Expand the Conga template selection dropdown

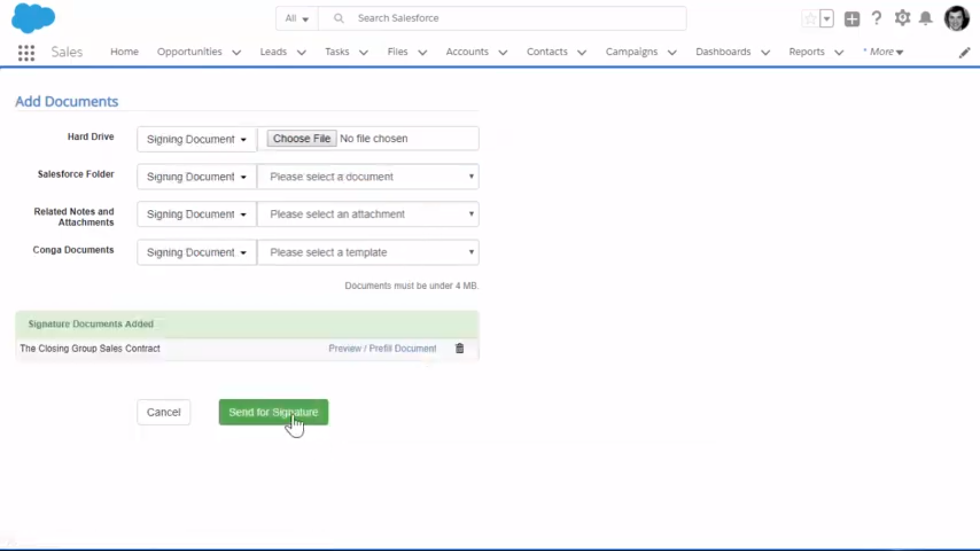(x=368, y=253)
